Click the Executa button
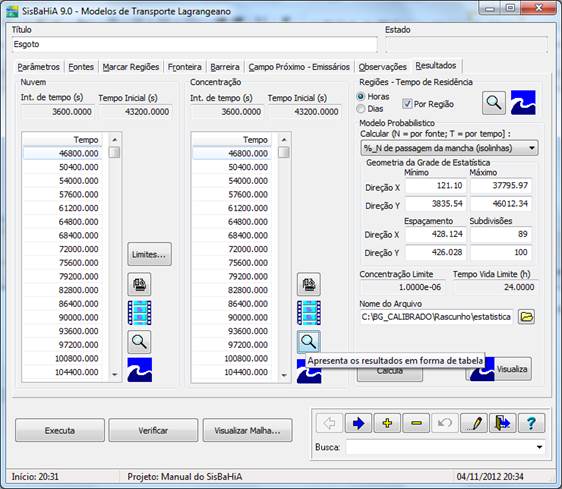Image resolution: width=562 pixels, height=489 pixels. click(x=60, y=430)
